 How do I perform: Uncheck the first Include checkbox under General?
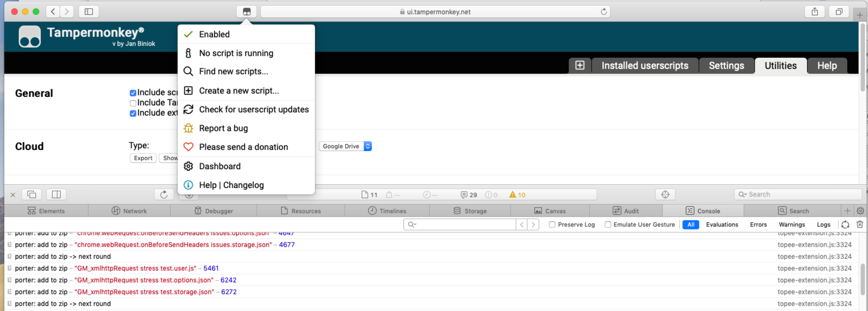[133, 93]
